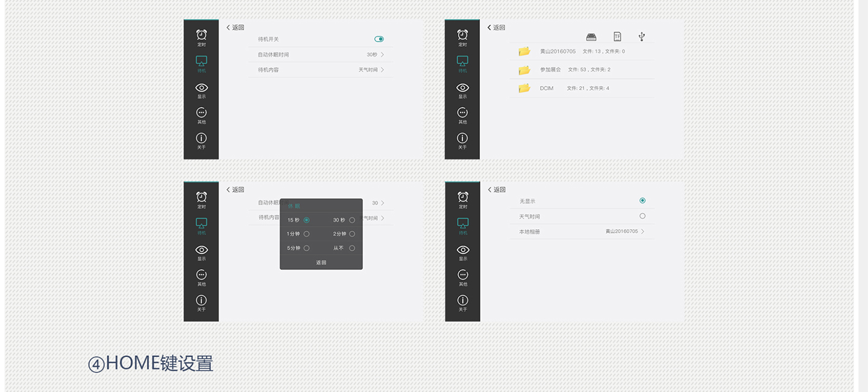Click 定时 alarm icon on the folder list screen

pyautogui.click(x=462, y=35)
